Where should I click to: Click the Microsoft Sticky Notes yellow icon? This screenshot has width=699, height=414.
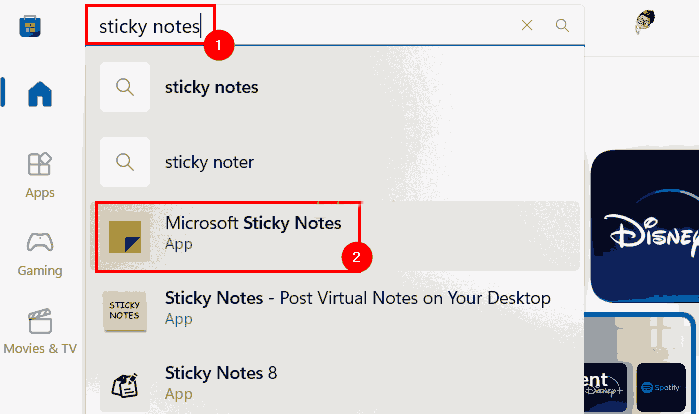(x=125, y=237)
